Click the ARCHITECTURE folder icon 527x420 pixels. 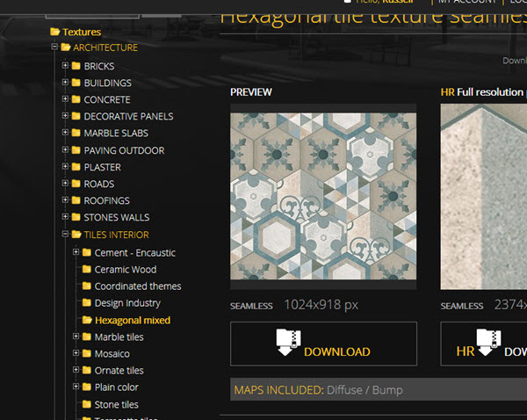[66, 47]
